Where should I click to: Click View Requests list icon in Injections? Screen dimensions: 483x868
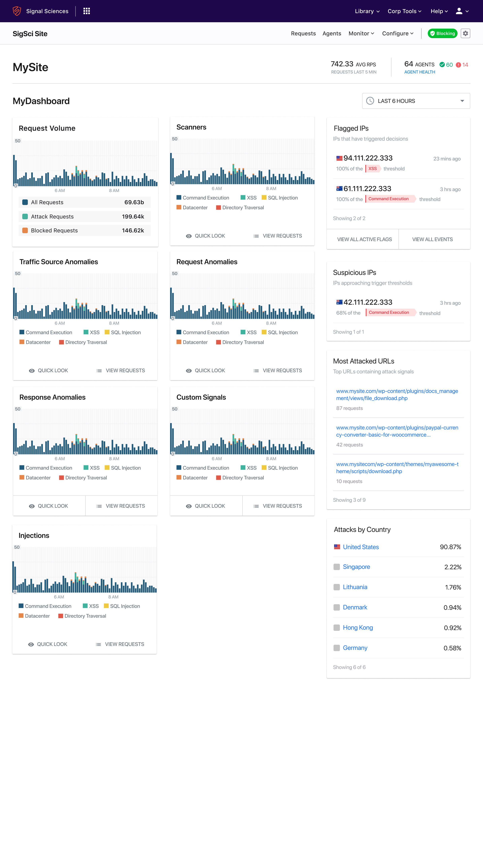tap(98, 644)
